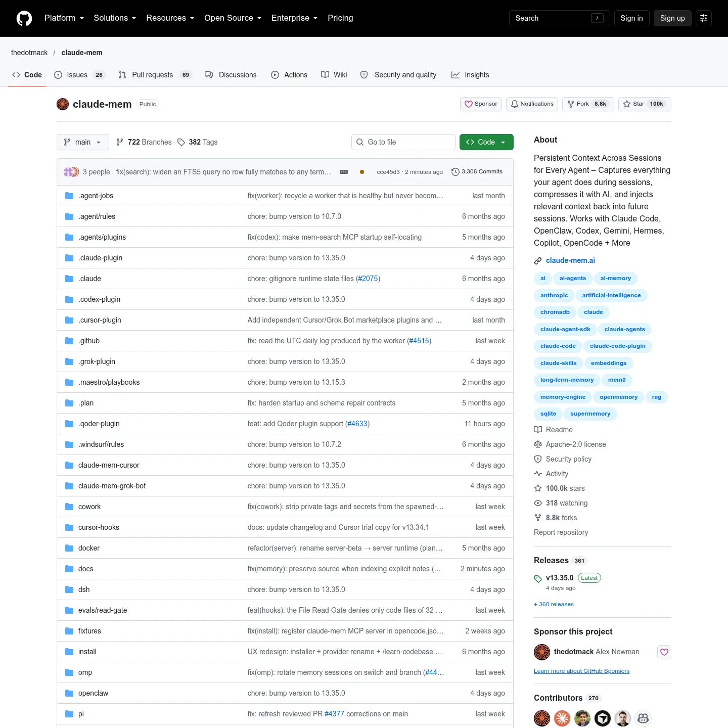Open pull request #4633 link
This screenshot has height=728, width=728.
357,424
